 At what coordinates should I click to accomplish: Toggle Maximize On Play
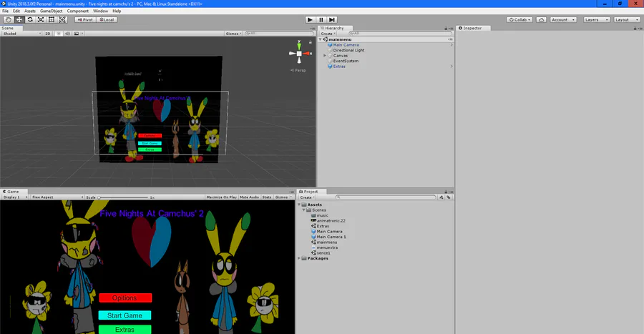pyautogui.click(x=221, y=197)
